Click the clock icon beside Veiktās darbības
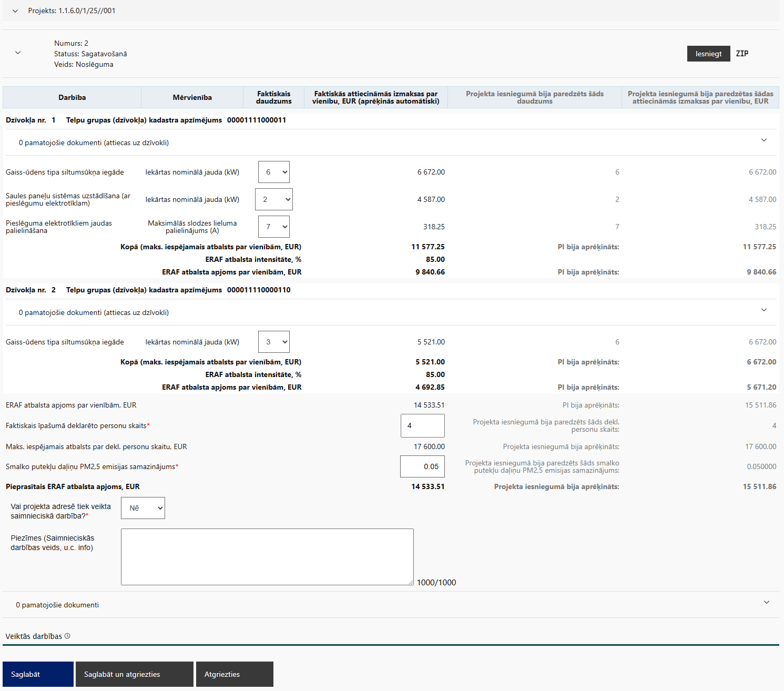The height and width of the screenshot is (691, 784). click(x=67, y=636)
